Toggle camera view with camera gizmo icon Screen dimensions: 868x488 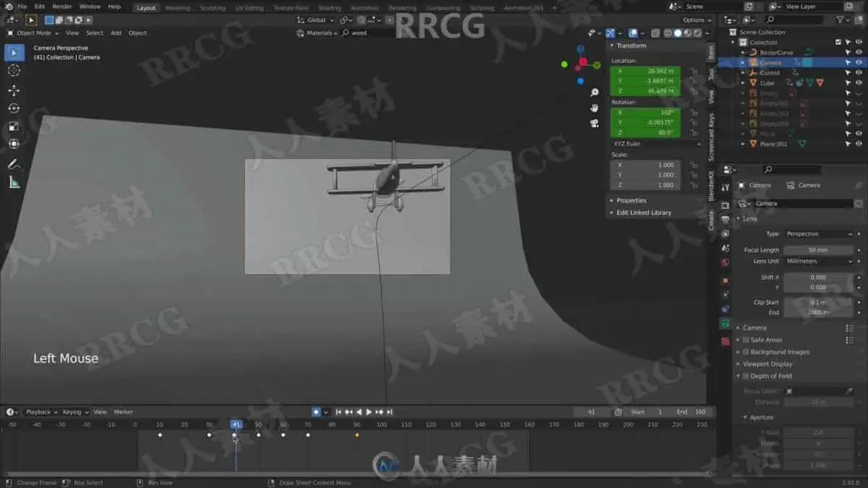(x=595, y=123)
